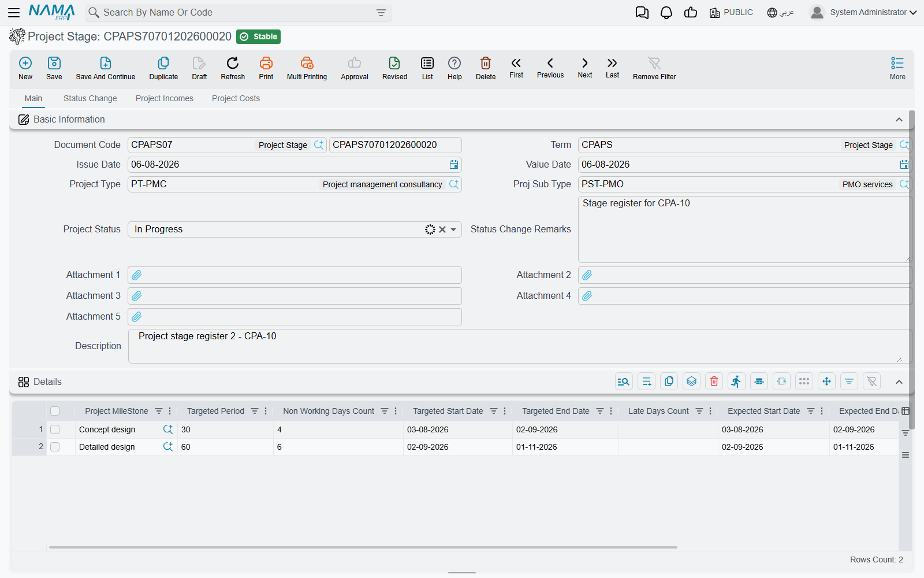Click the New record toolbar button
Screen dimensions: 924x578
25,68
